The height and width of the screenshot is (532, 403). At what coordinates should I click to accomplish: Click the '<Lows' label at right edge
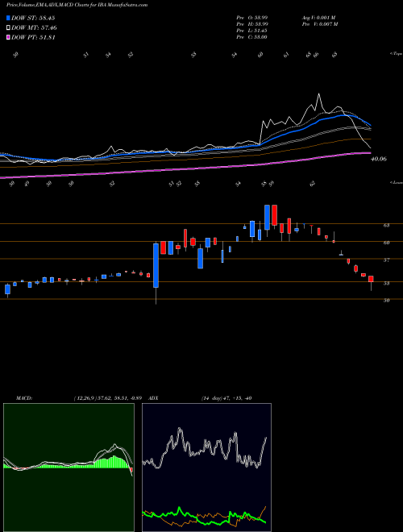[397, 182]
